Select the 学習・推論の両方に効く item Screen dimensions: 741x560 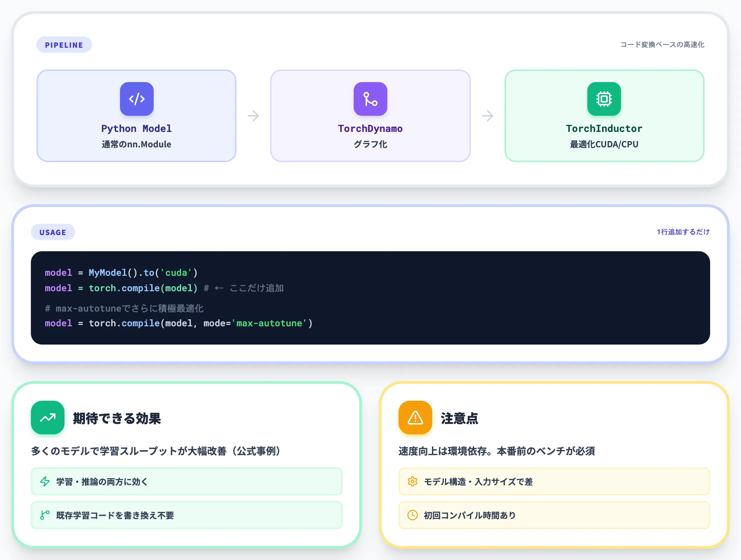pyautogui.click(x=187, y=481)
